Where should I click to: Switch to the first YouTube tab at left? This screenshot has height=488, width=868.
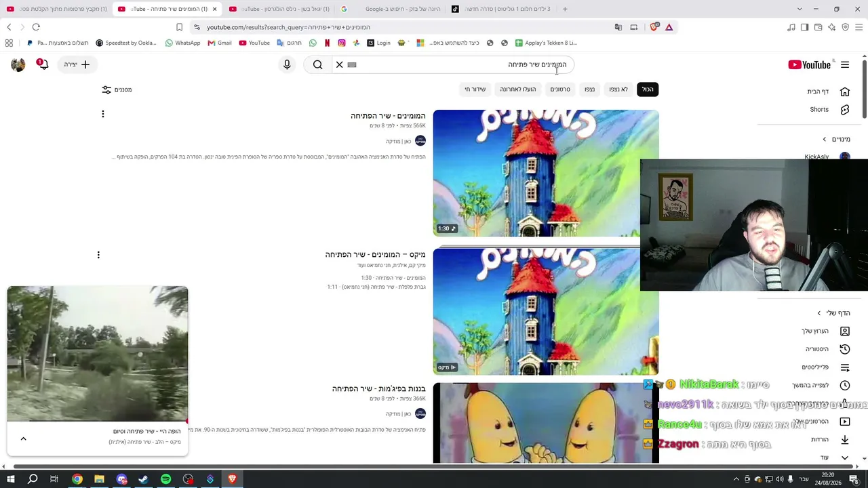click(x=57, y=9)
